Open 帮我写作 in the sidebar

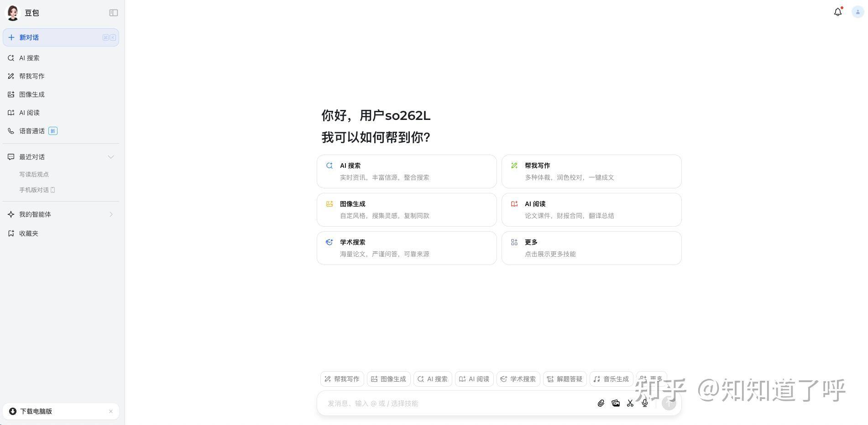[x=61, y=76]
